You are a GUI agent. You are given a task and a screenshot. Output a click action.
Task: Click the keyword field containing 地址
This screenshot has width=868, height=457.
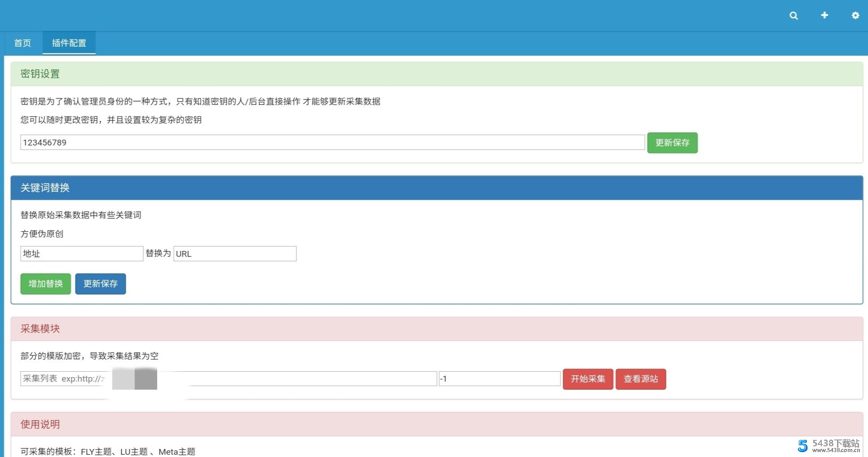click(81, 253)
